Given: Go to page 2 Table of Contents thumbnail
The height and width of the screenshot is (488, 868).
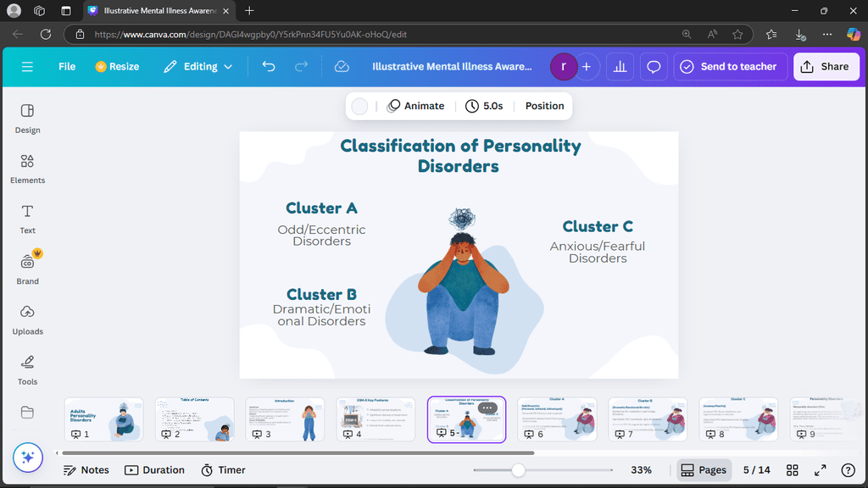Looking at the screenshot, I should coord(194,419).
